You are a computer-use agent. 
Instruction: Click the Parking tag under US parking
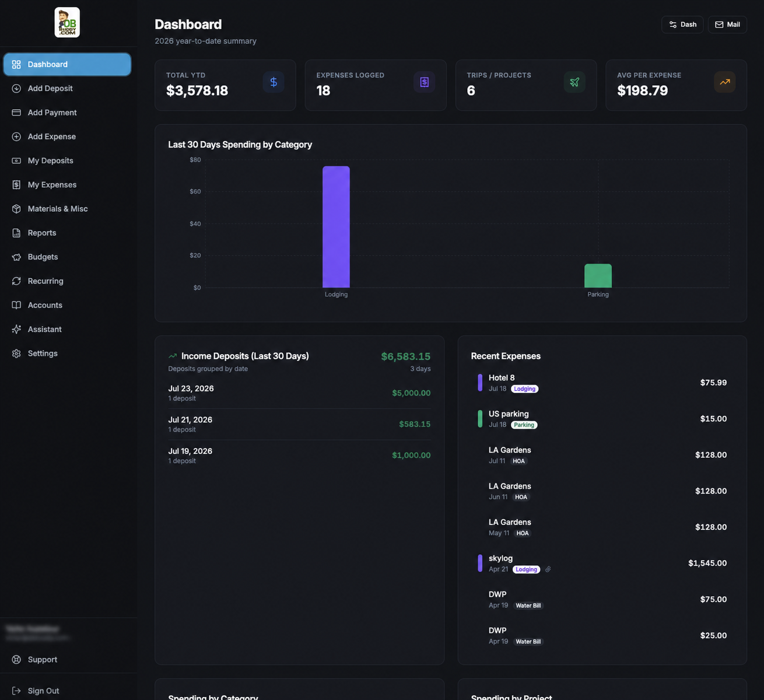click(x=524, y=425)
